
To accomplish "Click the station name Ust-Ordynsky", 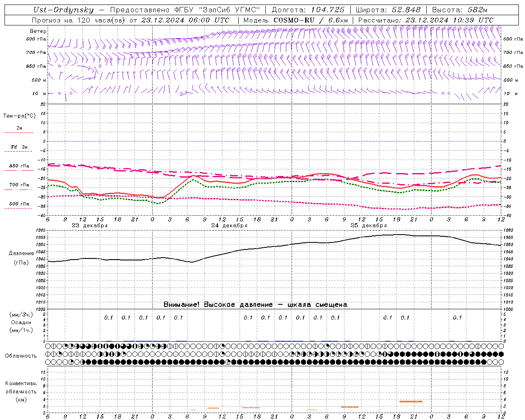I will click(64, 10).
